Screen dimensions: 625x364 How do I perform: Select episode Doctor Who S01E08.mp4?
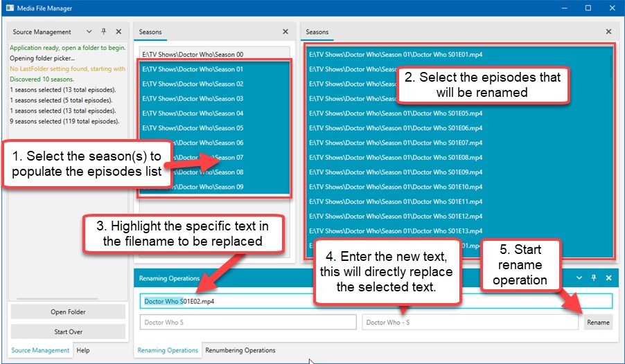(x=459, y=157)
